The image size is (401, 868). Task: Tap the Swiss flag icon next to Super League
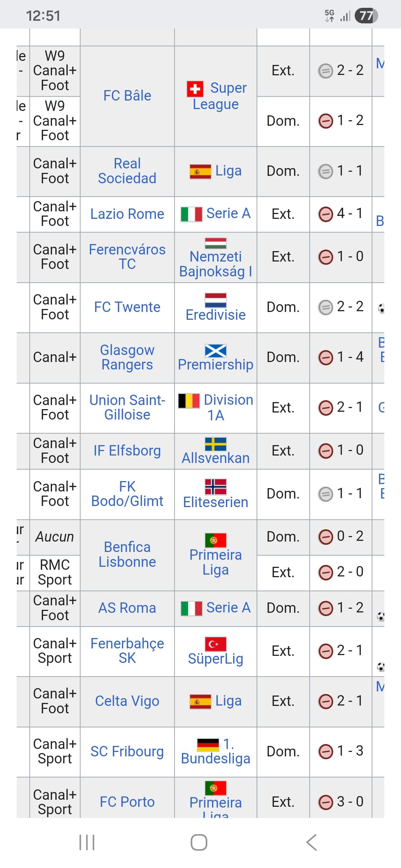(x=195, y=89)
